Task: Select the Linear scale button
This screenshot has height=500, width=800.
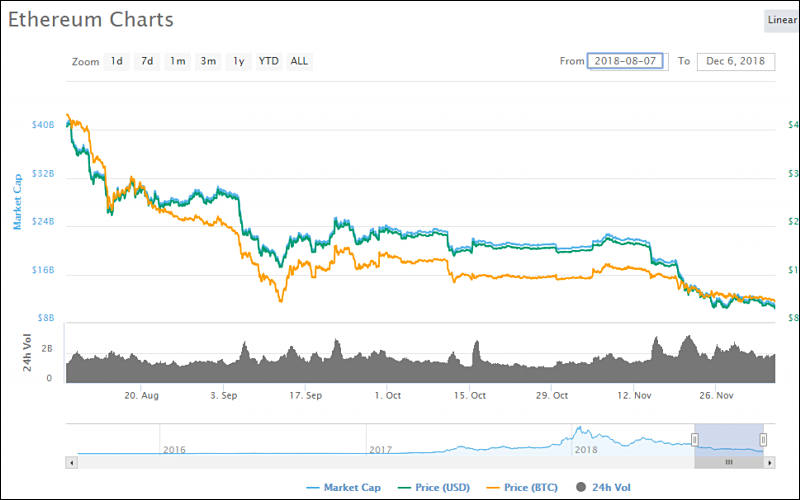Action: pyautogui.click(x=781, y=20)
